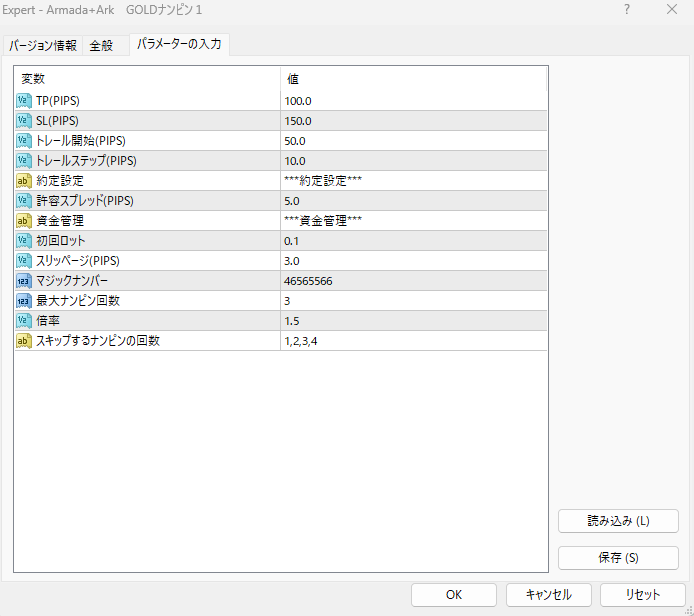Select the TP(PIPS) value 100.0

pyautogui.click(x=298, y=101)
